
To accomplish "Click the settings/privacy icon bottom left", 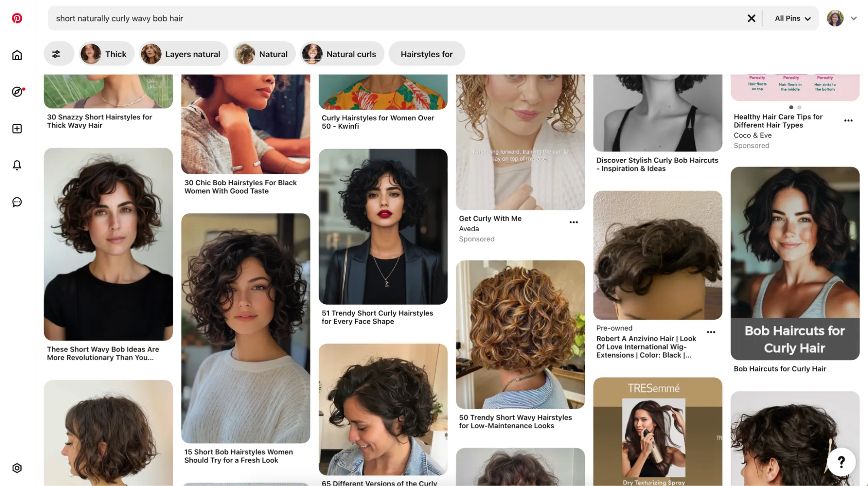I will 17,468.
